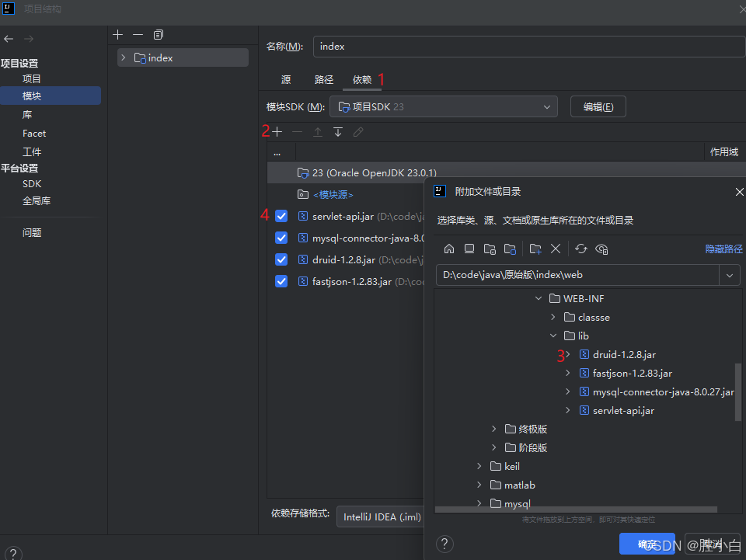Select 模块 in sidebar

click(51, 96)
